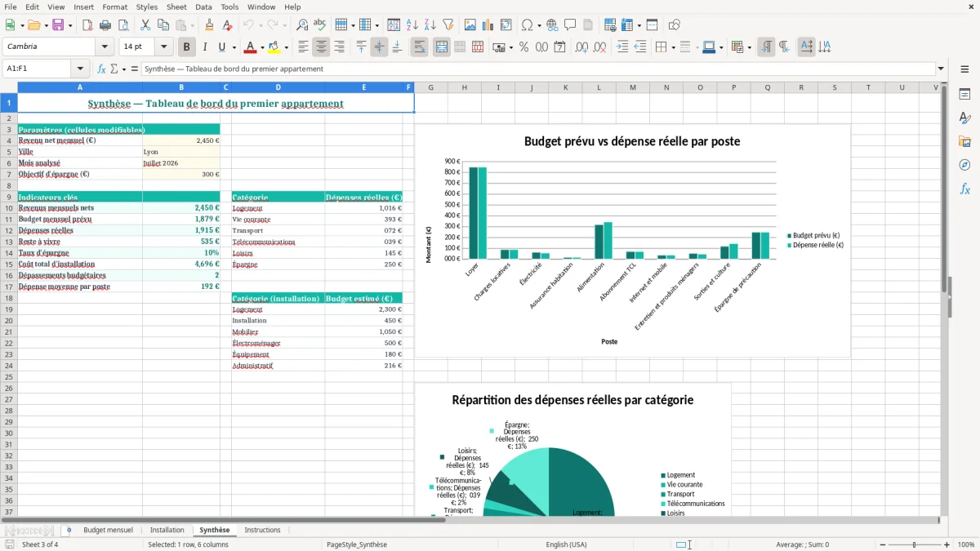Expand the Background Color dropdown arrow
Image resolution: width=980 pixels, height=551 pixels.
(286, 47)
